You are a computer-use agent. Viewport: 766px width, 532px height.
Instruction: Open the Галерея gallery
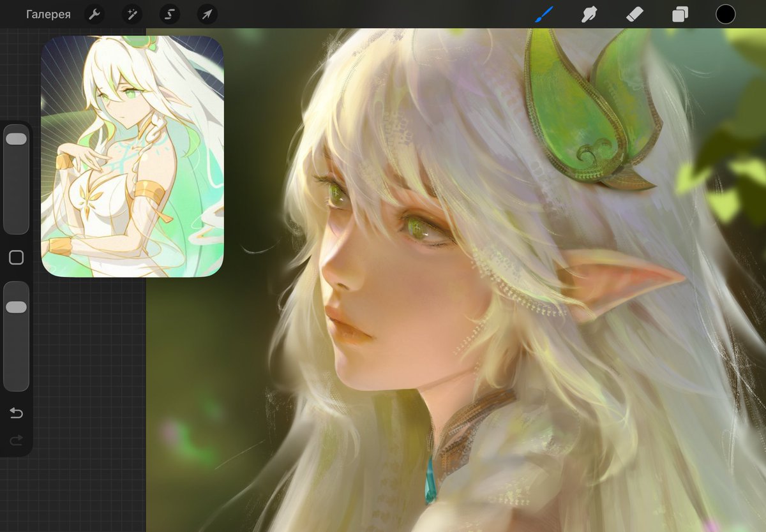click(x=49, y=14)
